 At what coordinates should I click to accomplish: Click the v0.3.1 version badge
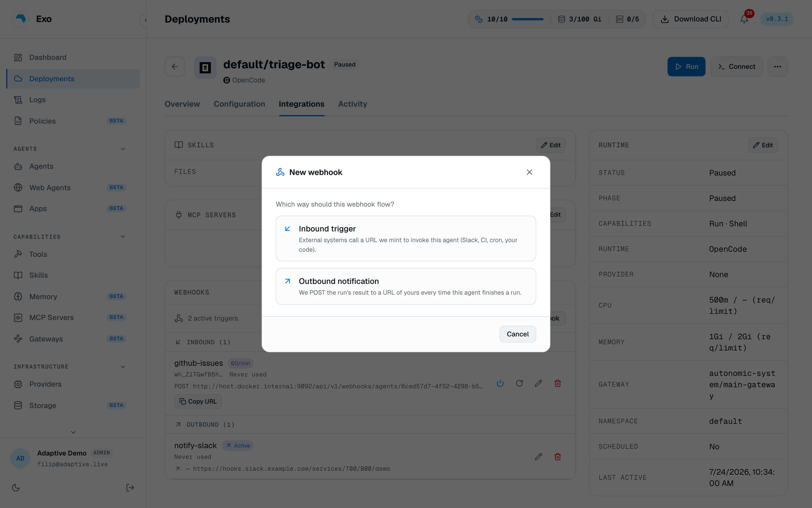tap(777, 19)
